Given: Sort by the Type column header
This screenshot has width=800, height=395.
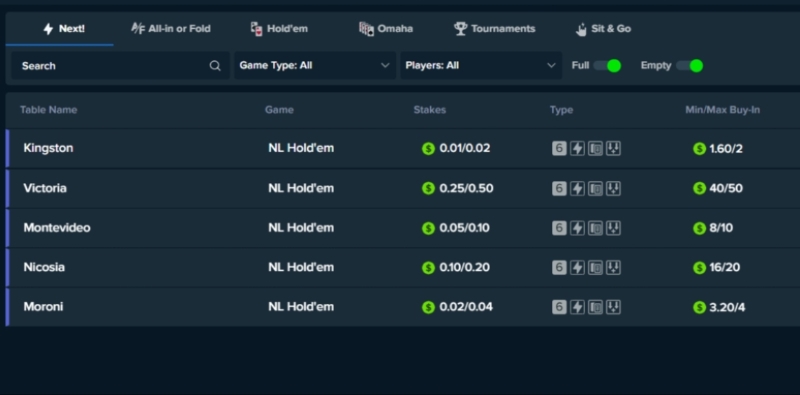Looking at the screenshot, I should pos(561,110).
